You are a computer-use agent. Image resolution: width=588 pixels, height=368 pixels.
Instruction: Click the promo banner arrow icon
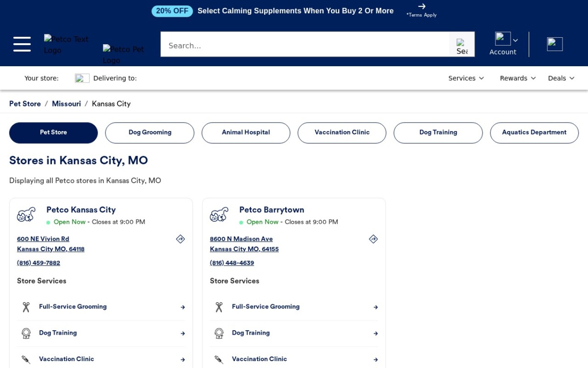[x=422, y=6]
